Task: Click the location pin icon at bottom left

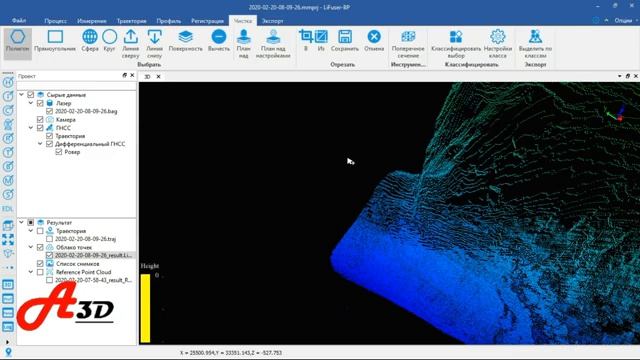Action: [x=8, y=352]
